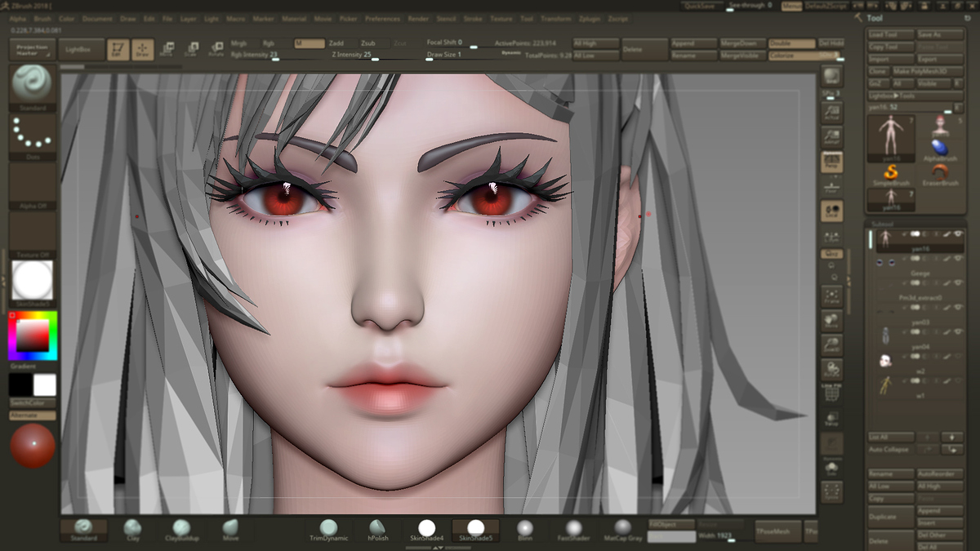980x551 pixels.
Task: Click the AAHalf icon
Action: pyautogui.click(x=831, y=137)
